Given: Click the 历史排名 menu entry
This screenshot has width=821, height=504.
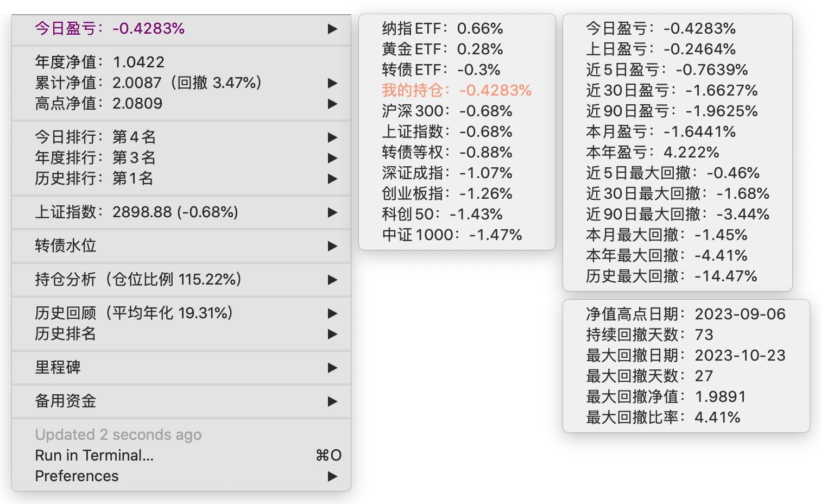Looking at the screenshot, I should click(66, 334).
